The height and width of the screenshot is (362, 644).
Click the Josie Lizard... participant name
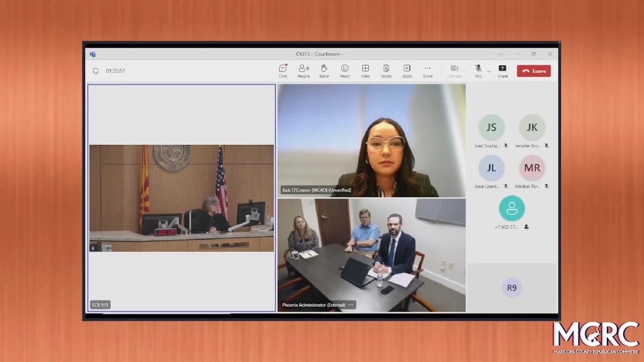coord(487,186)
